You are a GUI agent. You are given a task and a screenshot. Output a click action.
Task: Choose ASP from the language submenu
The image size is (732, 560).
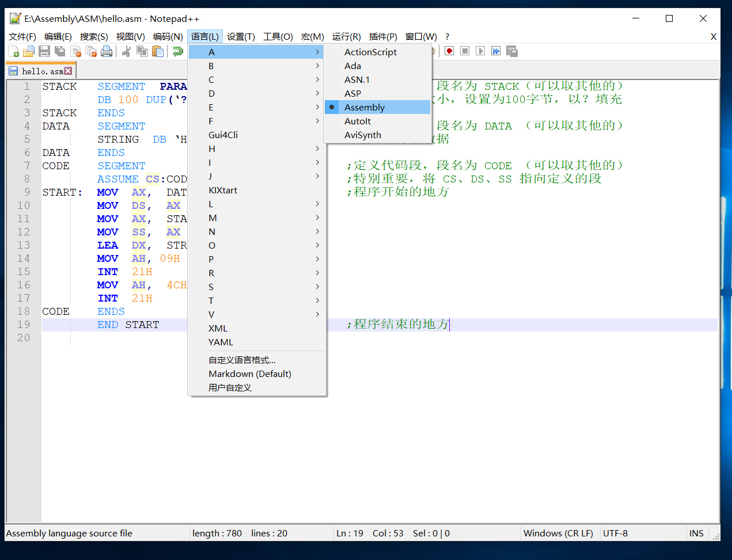click(x=378, y=93)
